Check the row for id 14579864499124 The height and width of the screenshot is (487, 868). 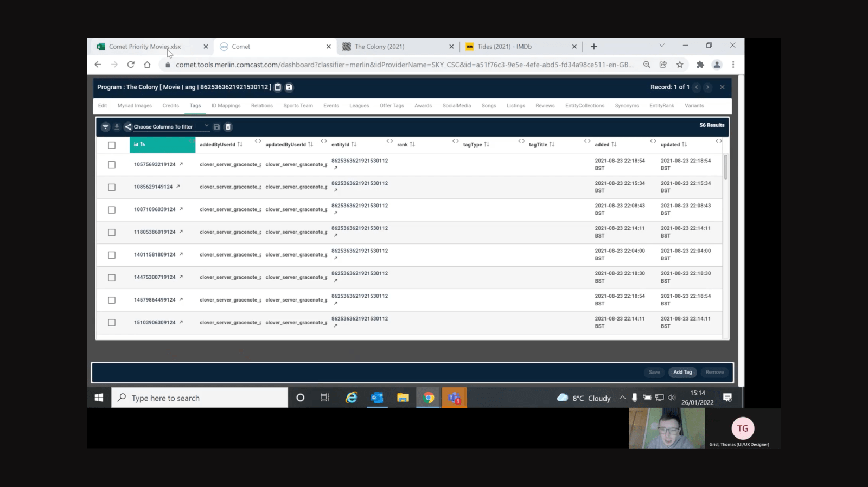click(112, 300)
